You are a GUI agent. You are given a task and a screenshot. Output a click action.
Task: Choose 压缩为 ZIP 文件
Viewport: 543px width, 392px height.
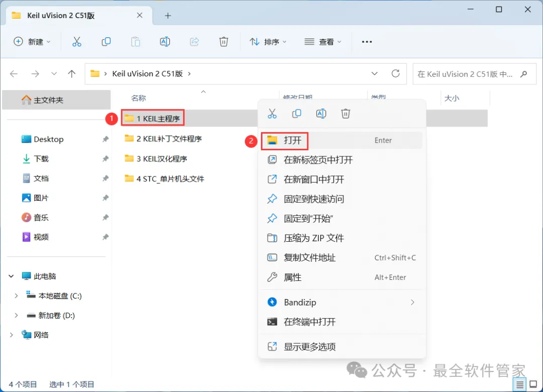(342, 238)
